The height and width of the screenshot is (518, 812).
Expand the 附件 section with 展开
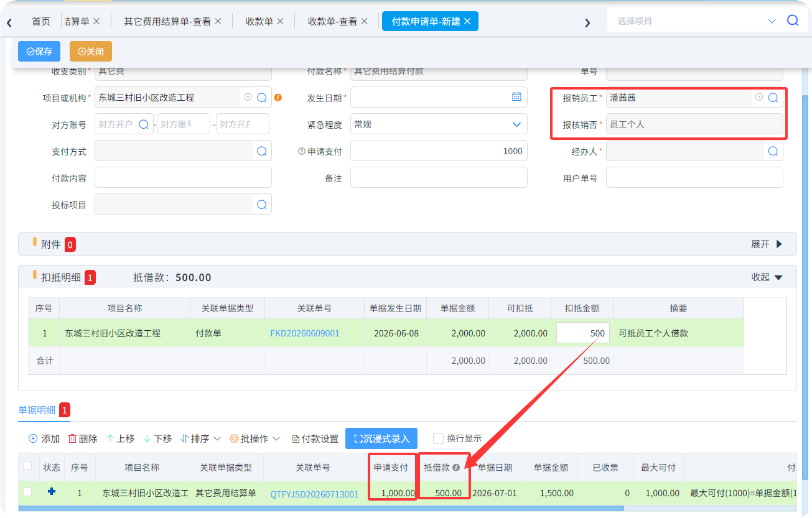[767, 244]
